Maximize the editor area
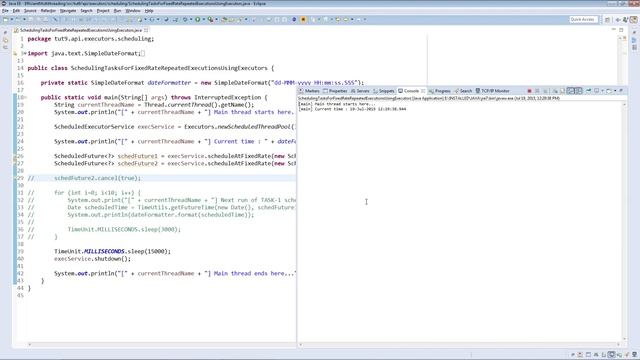Screen dimensions: 640x360 tap(621, 30)
